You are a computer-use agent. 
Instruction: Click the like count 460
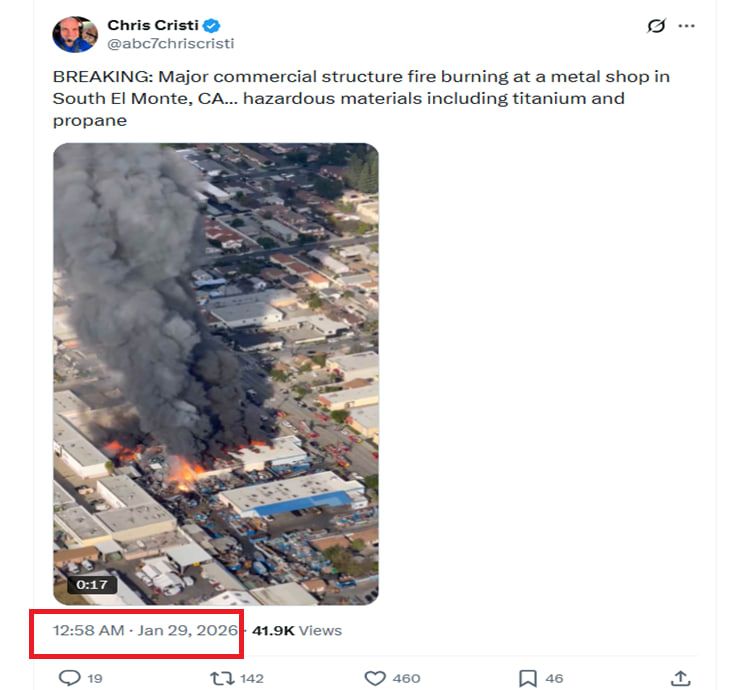point(406,678)
